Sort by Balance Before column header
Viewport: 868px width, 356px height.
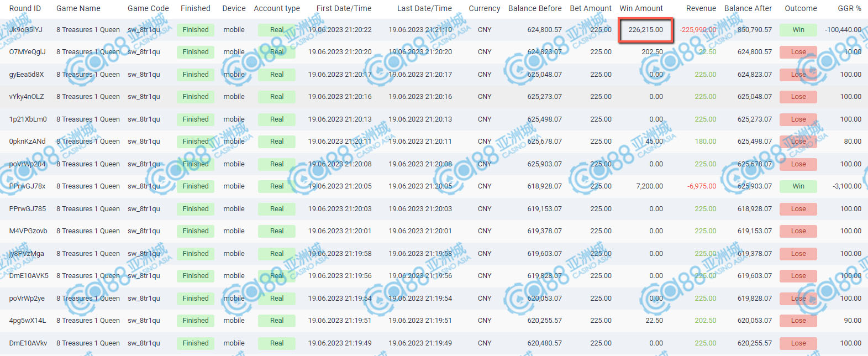(535, 8)
